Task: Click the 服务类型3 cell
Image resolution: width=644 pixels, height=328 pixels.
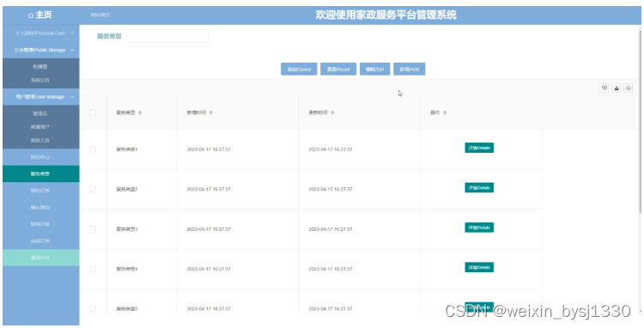Action: click(x=127, y=229)
